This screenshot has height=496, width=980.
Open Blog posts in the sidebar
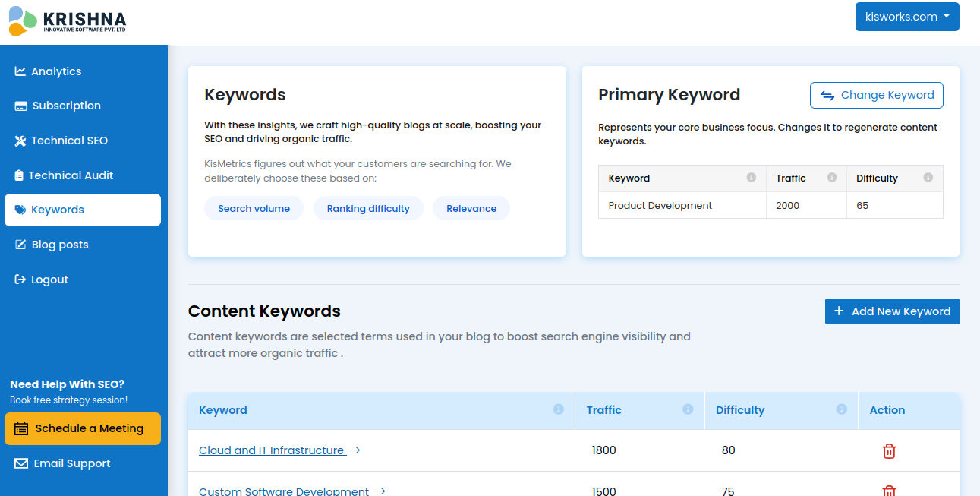83,245
